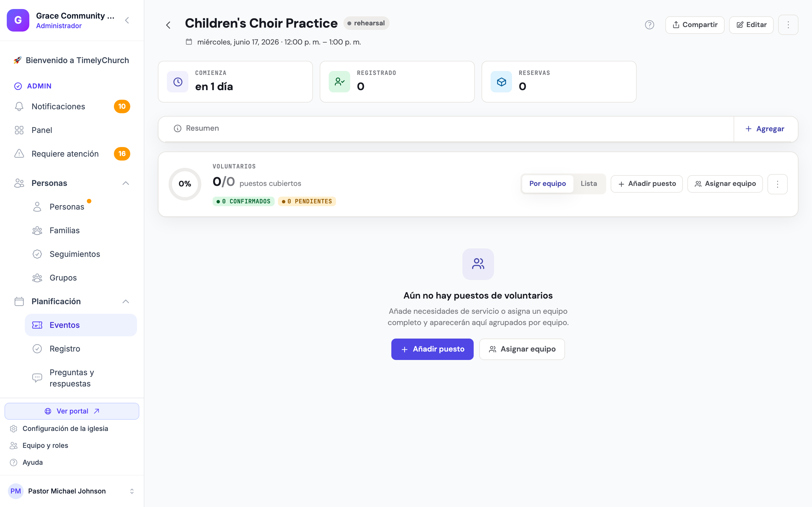Collapse the Personas section
The width and height of the screenshot is (812, 507).
pyautogui.click(x=125, y=183)
